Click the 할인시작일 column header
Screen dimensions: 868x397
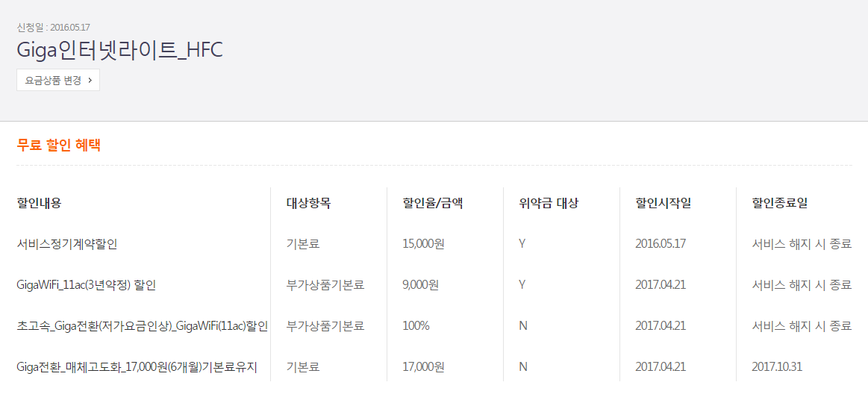(x=664, y=203)
